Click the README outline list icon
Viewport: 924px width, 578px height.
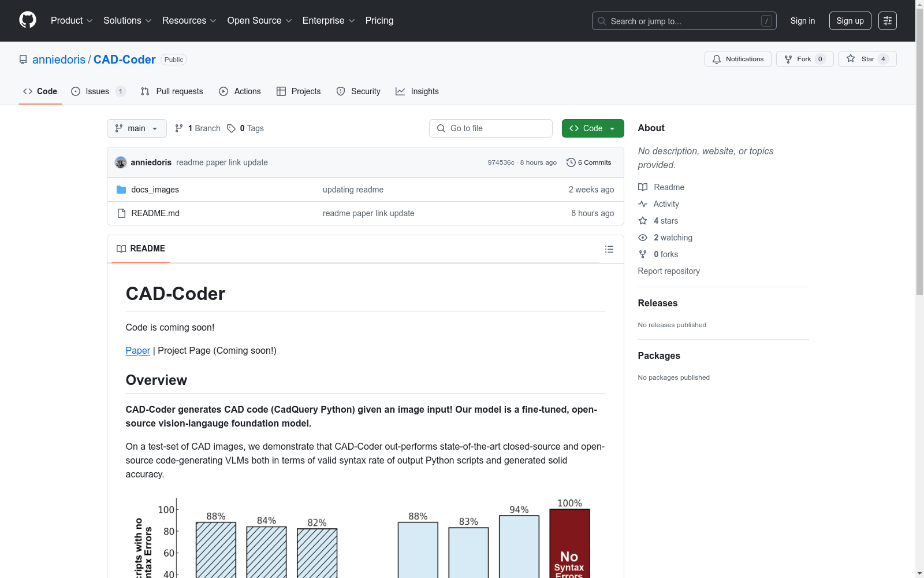tap(609, 249)
